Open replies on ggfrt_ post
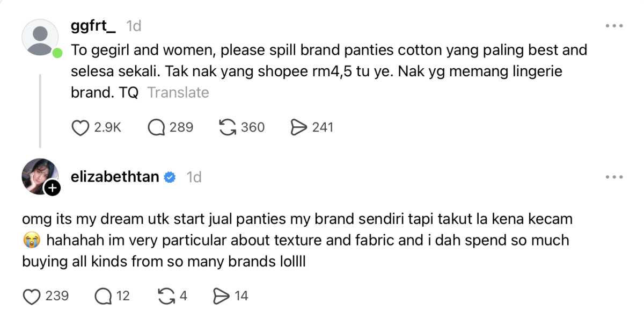 click(x=156, y=127)
